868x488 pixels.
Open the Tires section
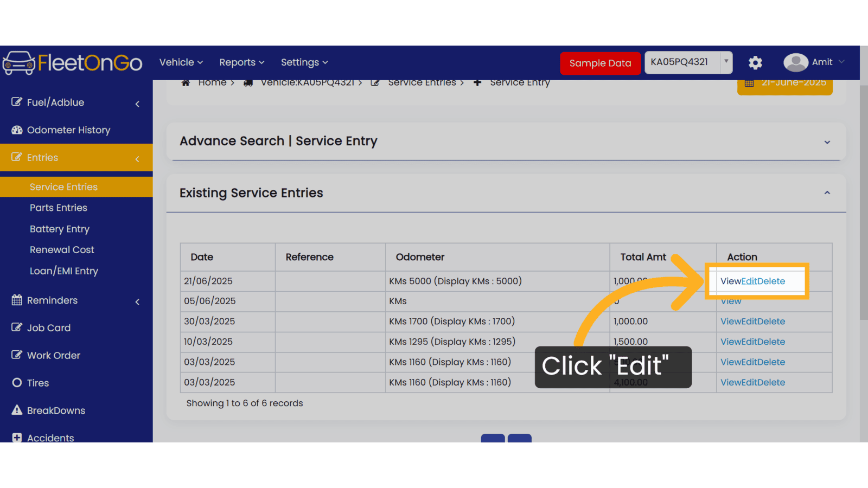click(38, 383)
